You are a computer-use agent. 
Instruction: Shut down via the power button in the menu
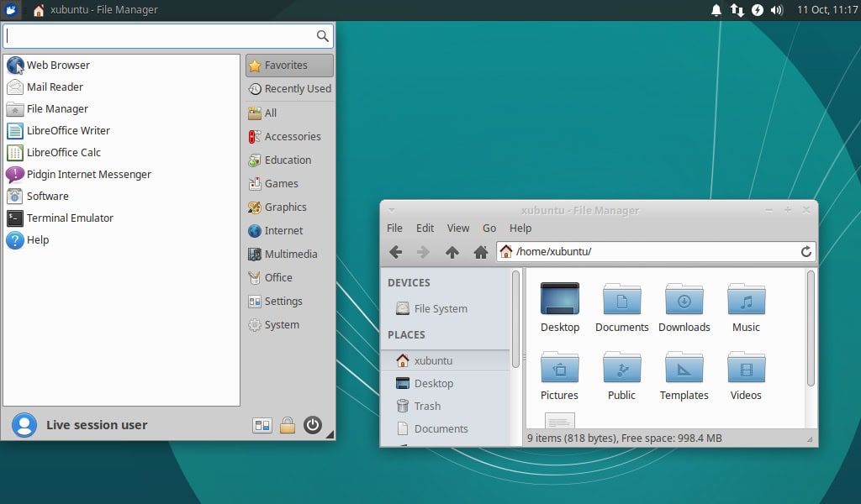(x=313, y=425)
